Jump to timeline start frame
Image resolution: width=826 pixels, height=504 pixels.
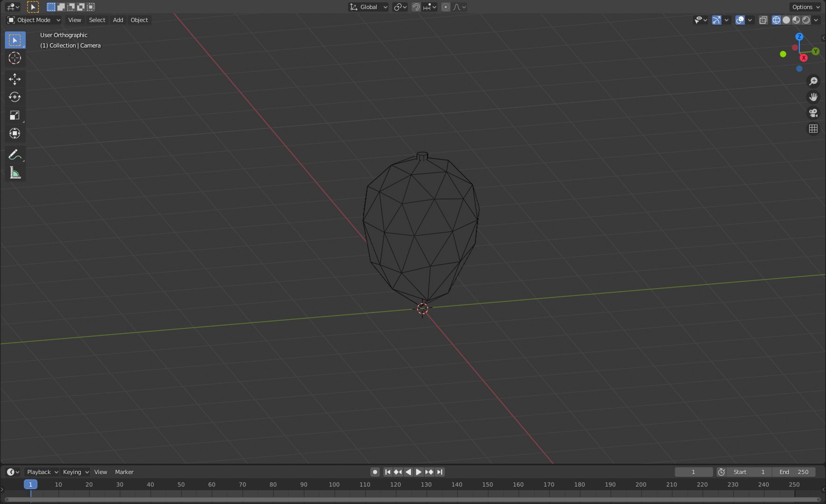pyautogui.click(x=388, y=472)
